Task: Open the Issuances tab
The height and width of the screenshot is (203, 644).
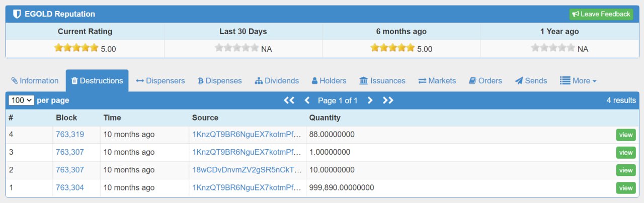Action: [x=382, y=80]
